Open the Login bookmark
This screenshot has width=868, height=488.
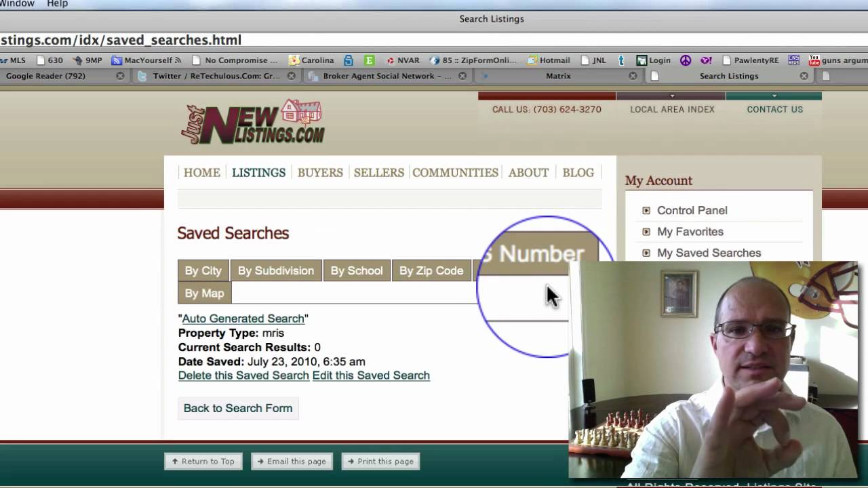pyautogui.click(x=654, y=60)
